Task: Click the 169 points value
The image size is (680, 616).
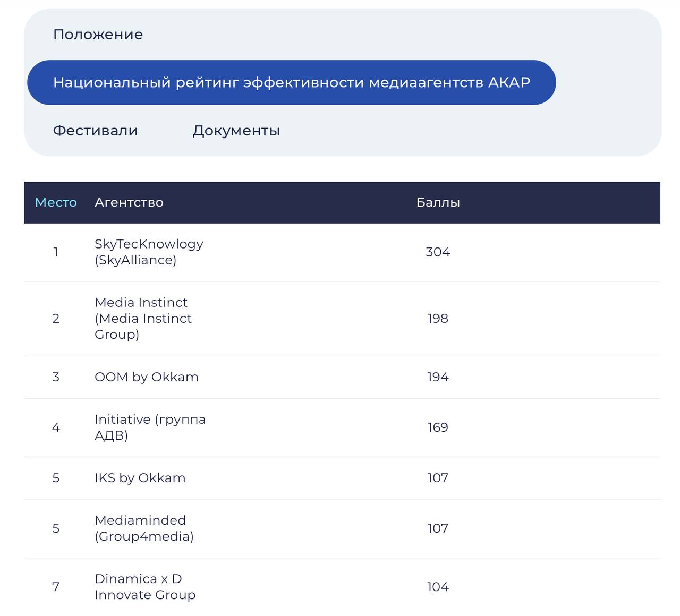Action: click(x=438, y=427)
